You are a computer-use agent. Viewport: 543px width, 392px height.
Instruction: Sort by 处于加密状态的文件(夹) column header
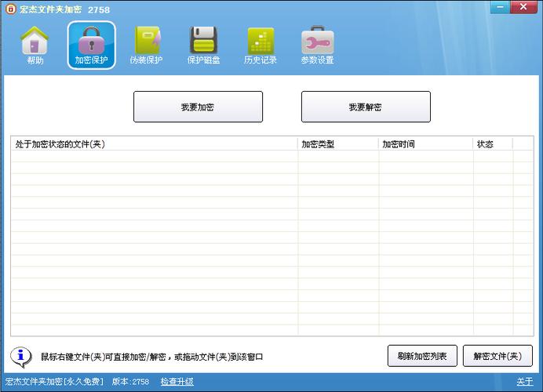[x=155, y=144]
